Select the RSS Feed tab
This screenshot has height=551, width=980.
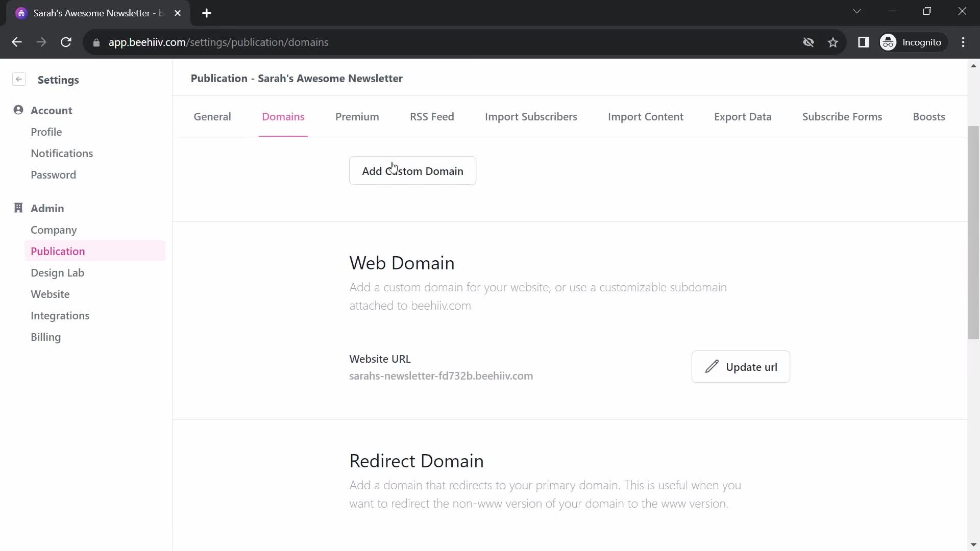click(x=432, y=116)
